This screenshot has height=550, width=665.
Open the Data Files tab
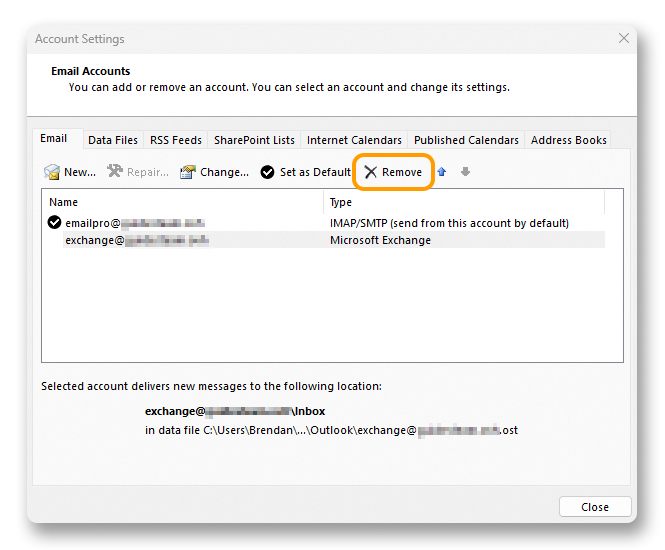113,140
